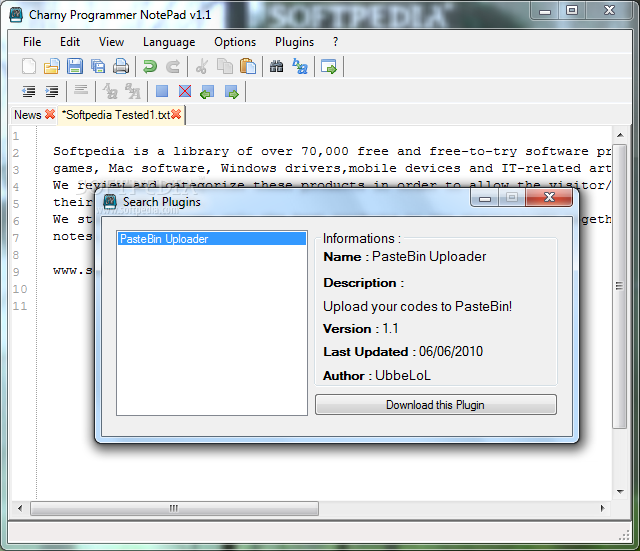Viewport: 640px width, 551px height.
Task: Copy the selected text (two pages icon)
Action: click(225, 67)
